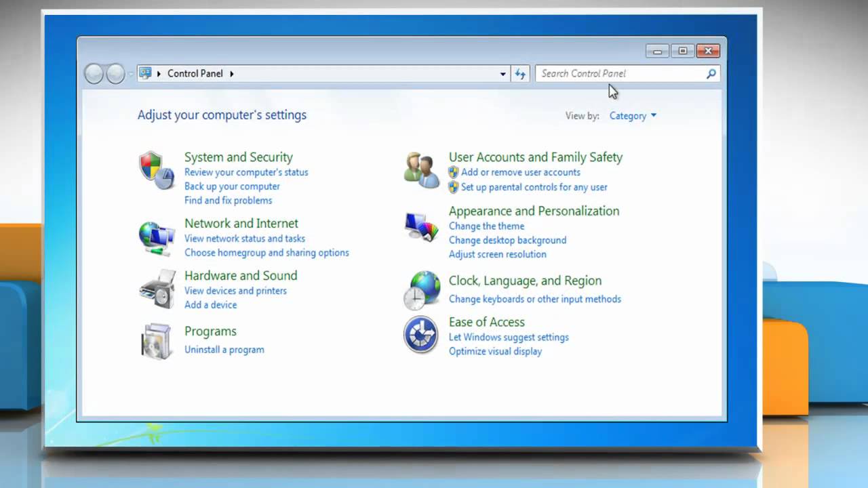Click Let Windows suggest settings
The width and height of the screenshot is (868, 488).
[x=509, y=338]
